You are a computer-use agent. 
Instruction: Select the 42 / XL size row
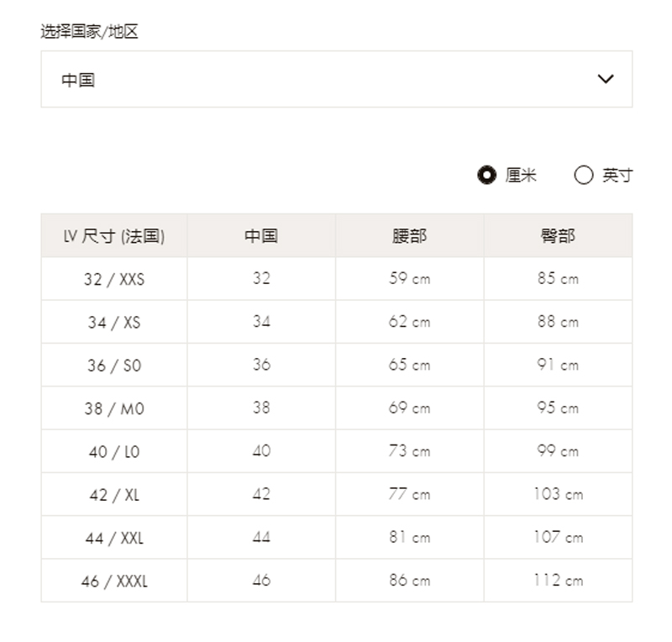click(114, 495)
